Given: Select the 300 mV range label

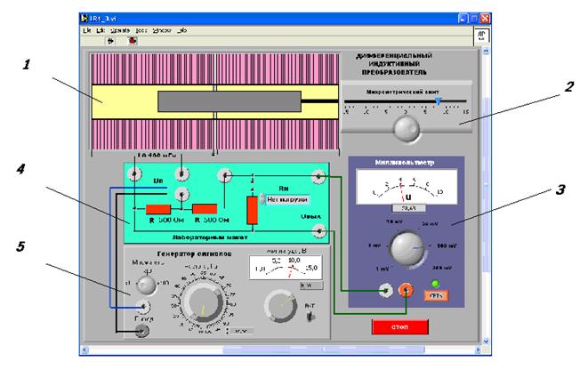Looking at the screenshot, I should point(442,268).
